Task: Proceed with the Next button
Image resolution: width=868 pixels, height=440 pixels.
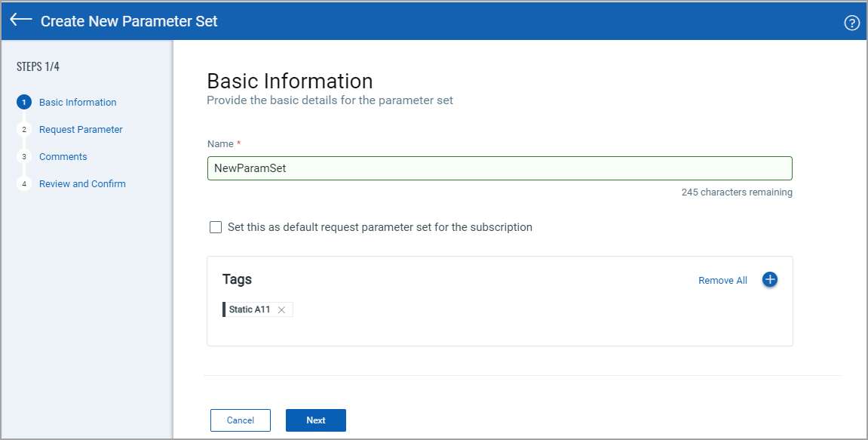Action: tap(316, 420)
